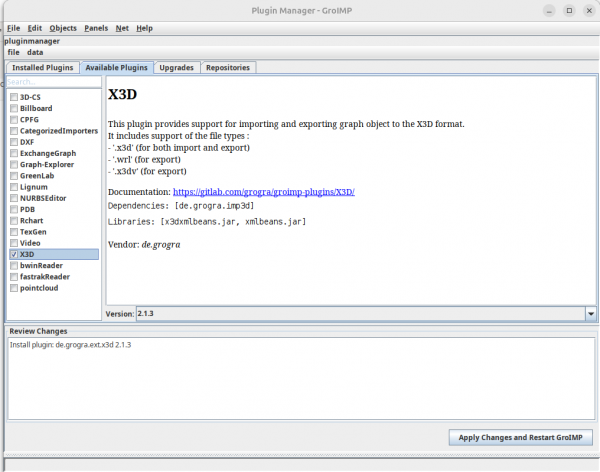Click Apply Changes and Restart GroIMP
Image resolution: width=600 pixels, height=472 pixels.
click(x=520, y=438)
